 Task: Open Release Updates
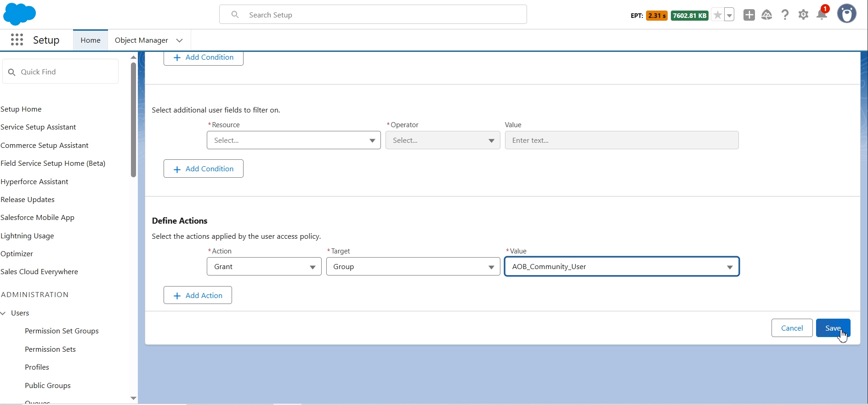tap(28, 200)
